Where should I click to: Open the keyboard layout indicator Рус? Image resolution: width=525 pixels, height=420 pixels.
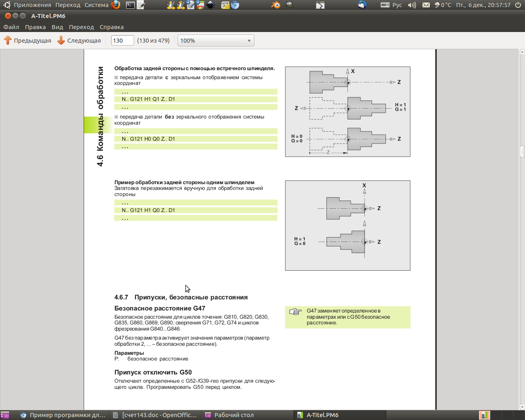(x=391, y=5)
